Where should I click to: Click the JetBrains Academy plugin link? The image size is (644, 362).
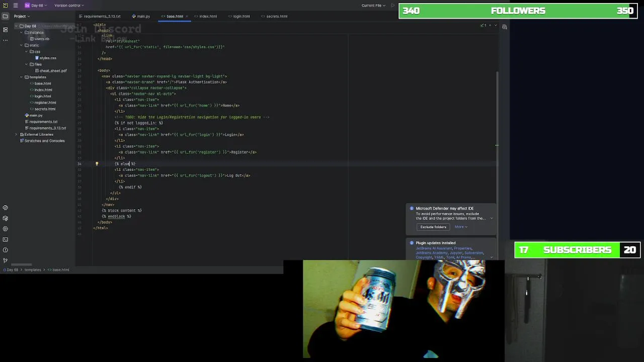pyautogui.click(x=432, y=253)
